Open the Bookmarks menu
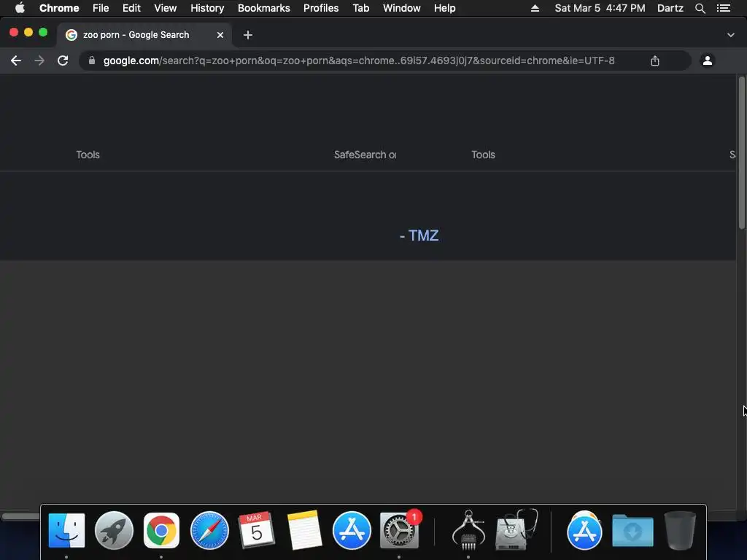 264,8
